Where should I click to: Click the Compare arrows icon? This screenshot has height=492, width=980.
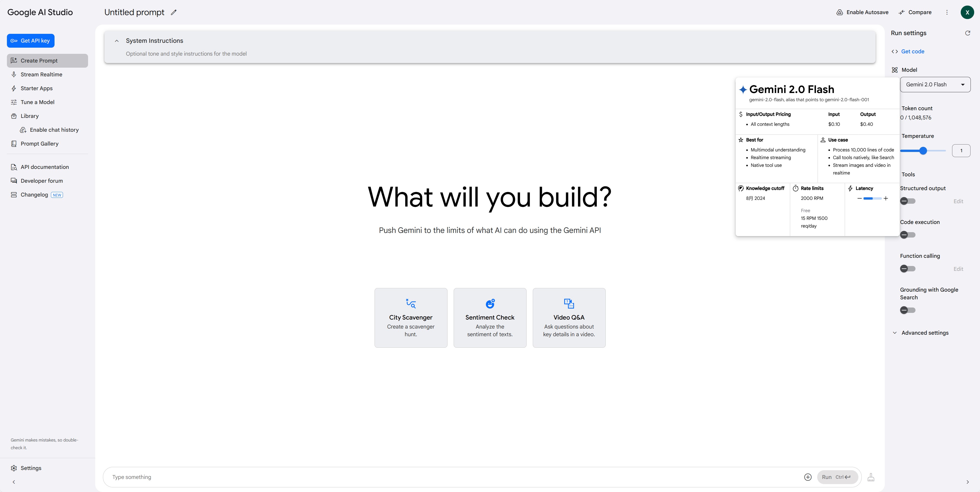[x=902, y=12]
